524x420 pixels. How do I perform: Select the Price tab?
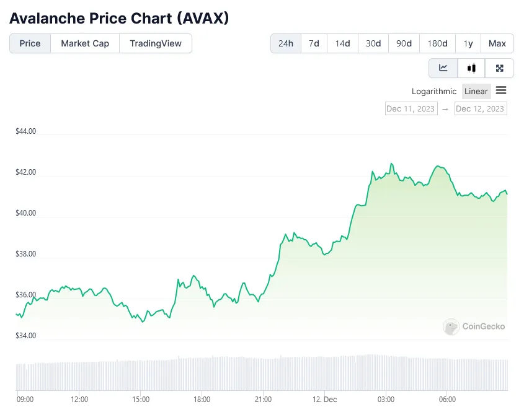pyautogui.click(x=29, y=43)
